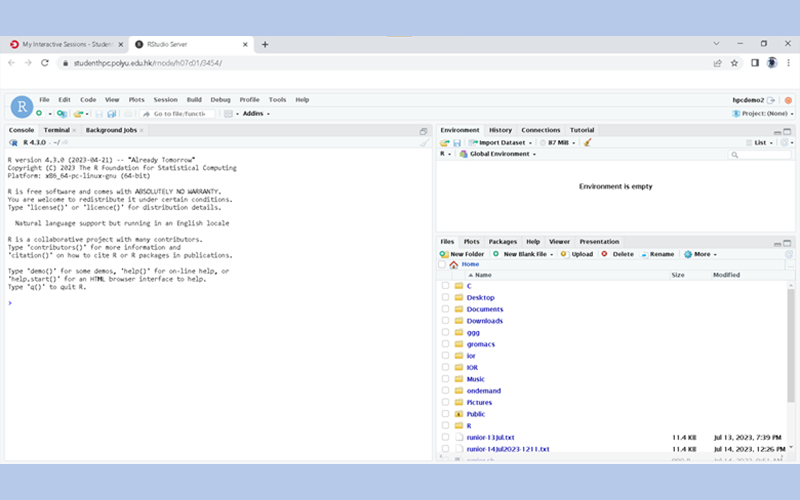Open the ondemand folder
800x500 pixels.
tap(484, 391)
